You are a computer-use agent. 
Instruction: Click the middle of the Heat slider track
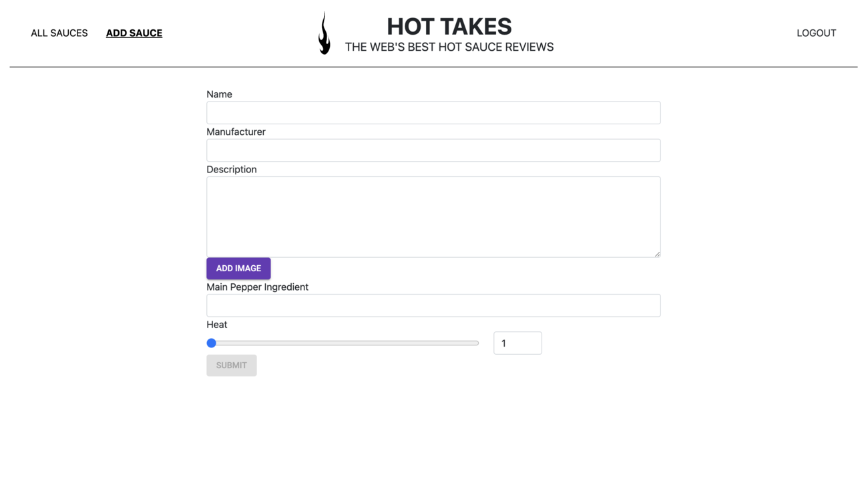coord(343,343)
